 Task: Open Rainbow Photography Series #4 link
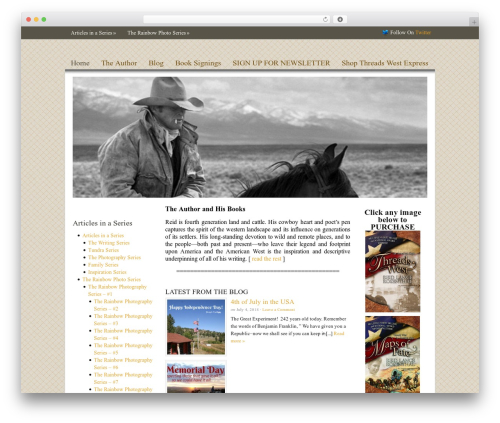tap(123, 334)
